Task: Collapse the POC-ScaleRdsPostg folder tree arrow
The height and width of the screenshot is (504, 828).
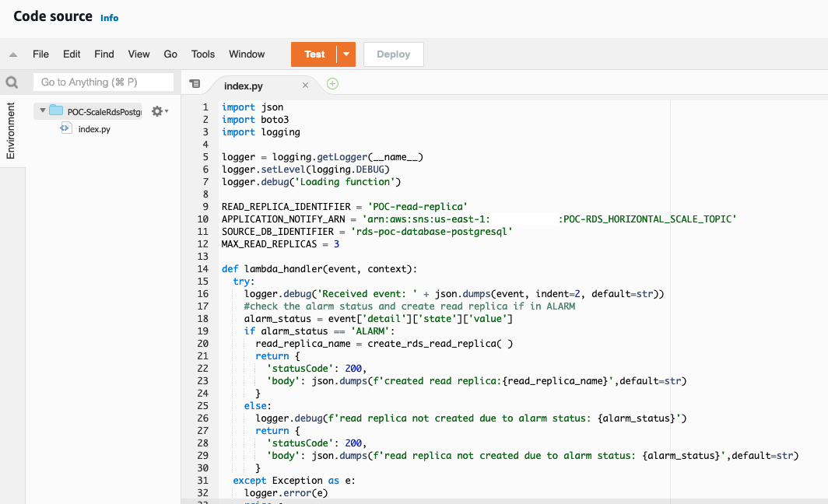Action: pos(42,110)
